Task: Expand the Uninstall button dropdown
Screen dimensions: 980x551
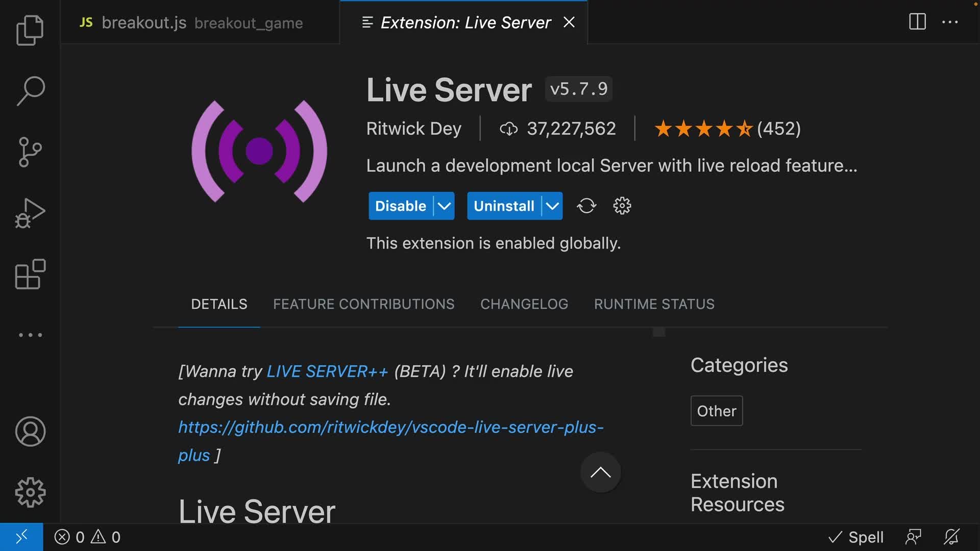Action: pyautogui.click(x=552, y=206)
